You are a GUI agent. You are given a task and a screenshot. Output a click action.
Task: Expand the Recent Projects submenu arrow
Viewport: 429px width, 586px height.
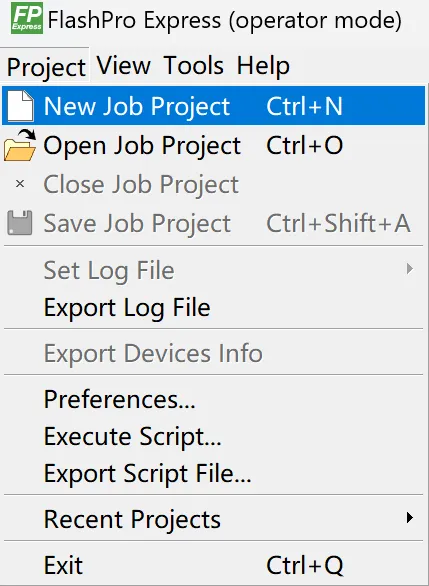410,518
